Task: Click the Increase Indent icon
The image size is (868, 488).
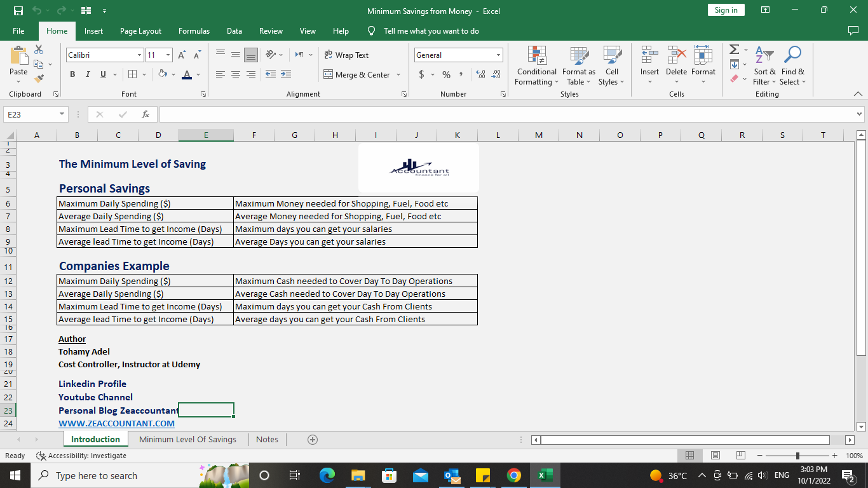Action: [286, 74]
